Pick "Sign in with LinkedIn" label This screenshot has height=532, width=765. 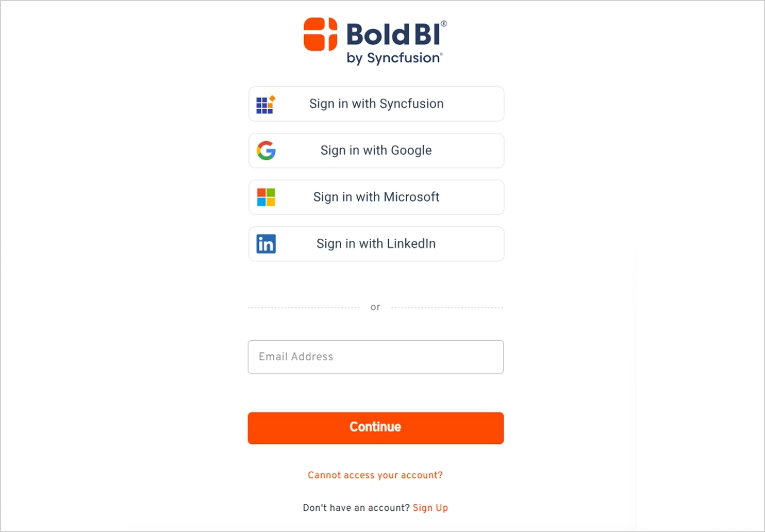(x=376, y=244)
